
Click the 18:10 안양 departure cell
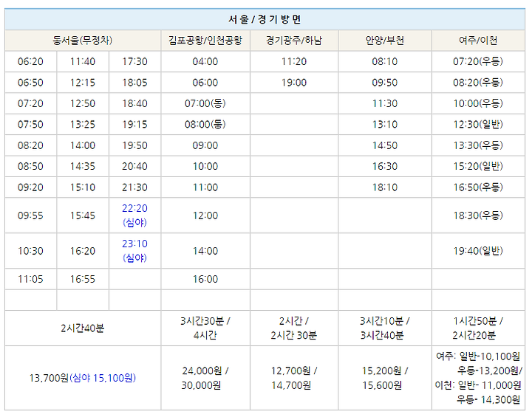[385, 187]
